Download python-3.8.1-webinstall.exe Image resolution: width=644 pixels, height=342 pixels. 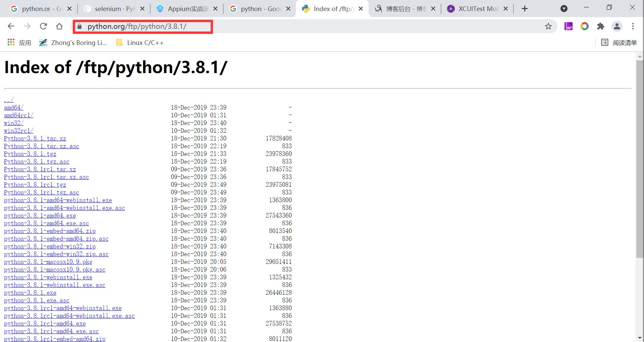coord(48,277)
